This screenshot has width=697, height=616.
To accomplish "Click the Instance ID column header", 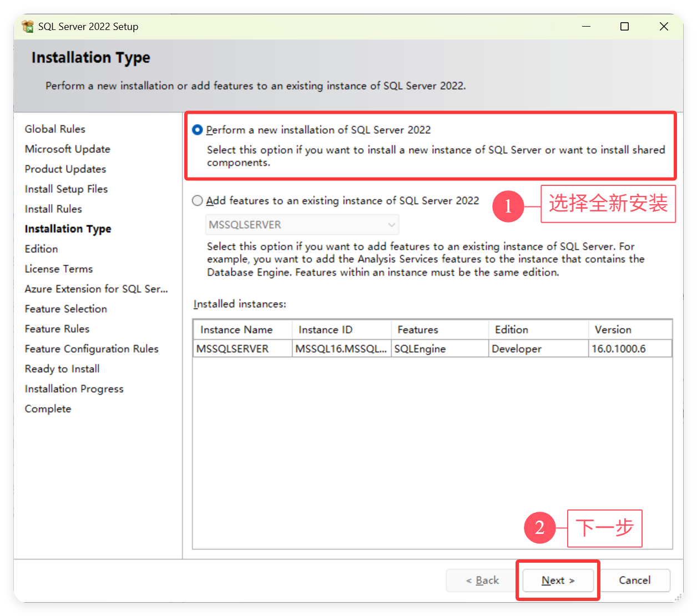I will [x=342, y=330].
